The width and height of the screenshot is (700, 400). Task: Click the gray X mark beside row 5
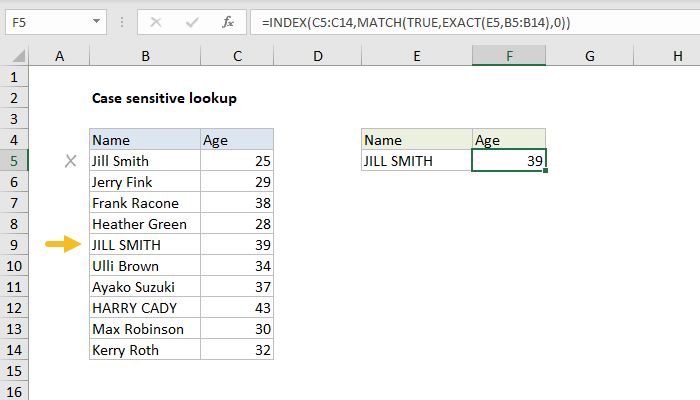pyautogui.click(x=70, y=161)
